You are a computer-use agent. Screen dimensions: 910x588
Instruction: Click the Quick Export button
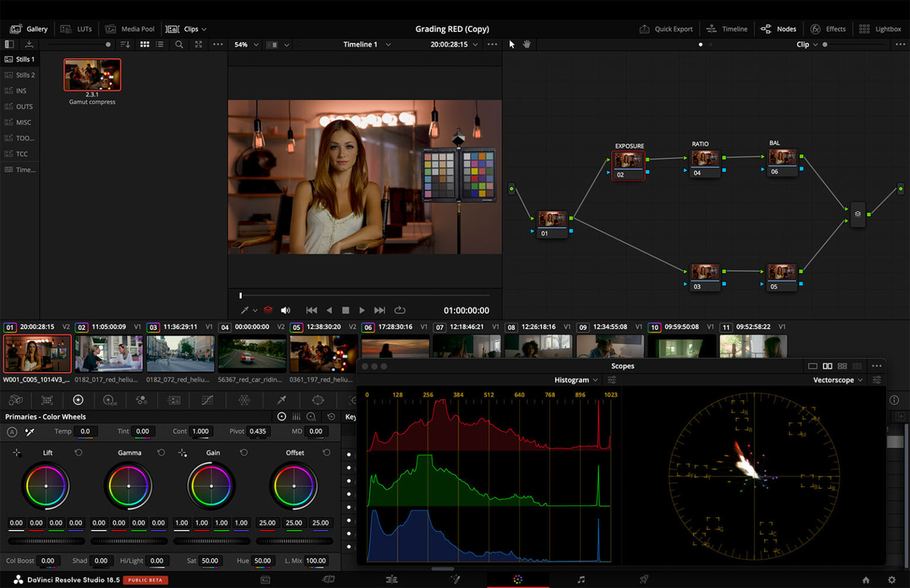click(x=666, y=28)
